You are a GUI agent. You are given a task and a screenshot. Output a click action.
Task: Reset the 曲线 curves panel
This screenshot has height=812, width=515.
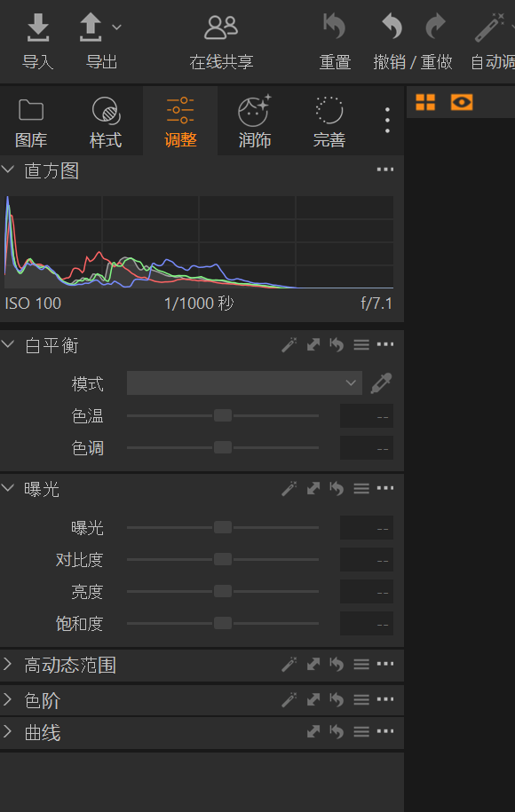(x=337, y=732)
